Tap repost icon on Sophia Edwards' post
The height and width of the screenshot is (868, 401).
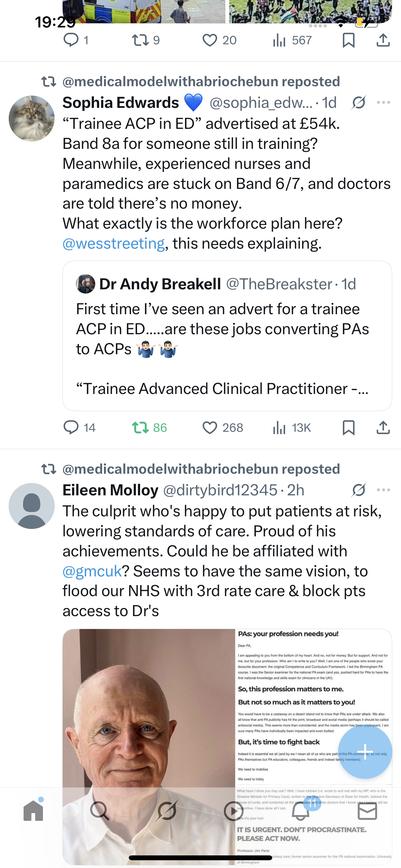(140, 428)
